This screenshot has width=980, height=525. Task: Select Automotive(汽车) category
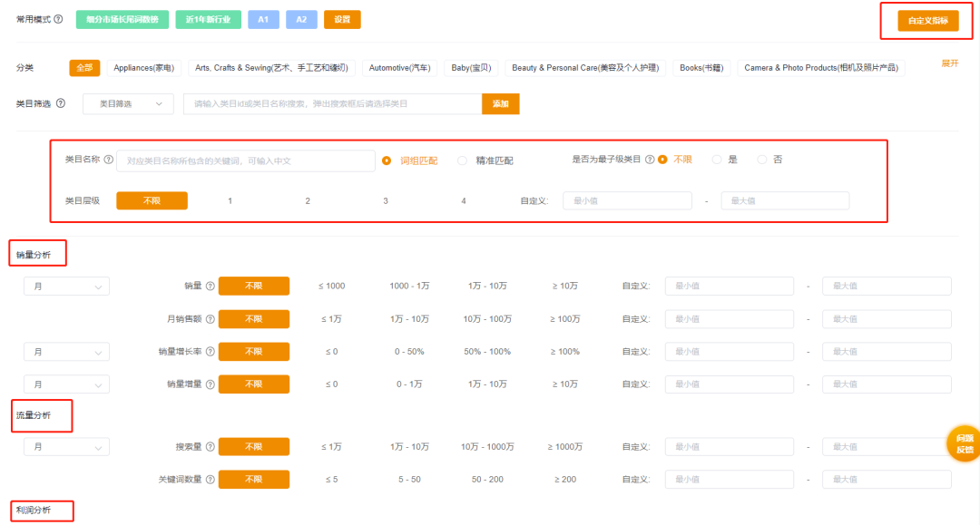[399, 67]
